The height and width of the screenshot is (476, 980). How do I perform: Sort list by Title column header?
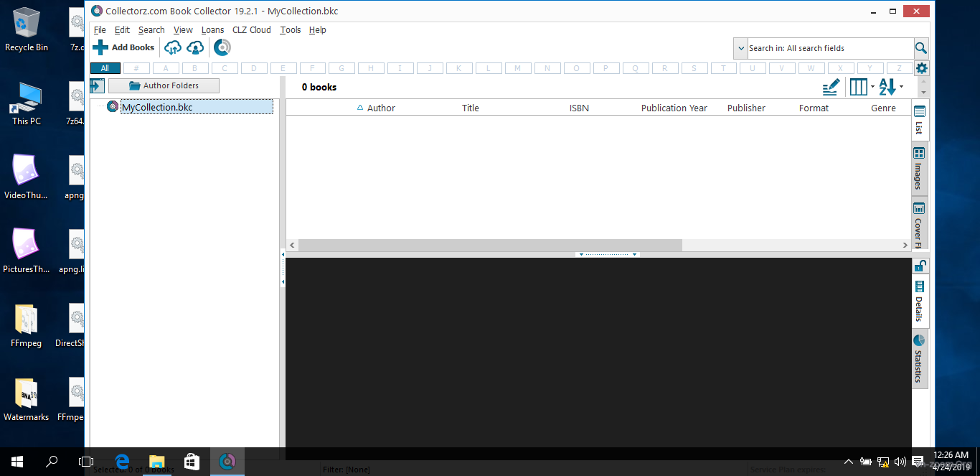coord(471,108)
